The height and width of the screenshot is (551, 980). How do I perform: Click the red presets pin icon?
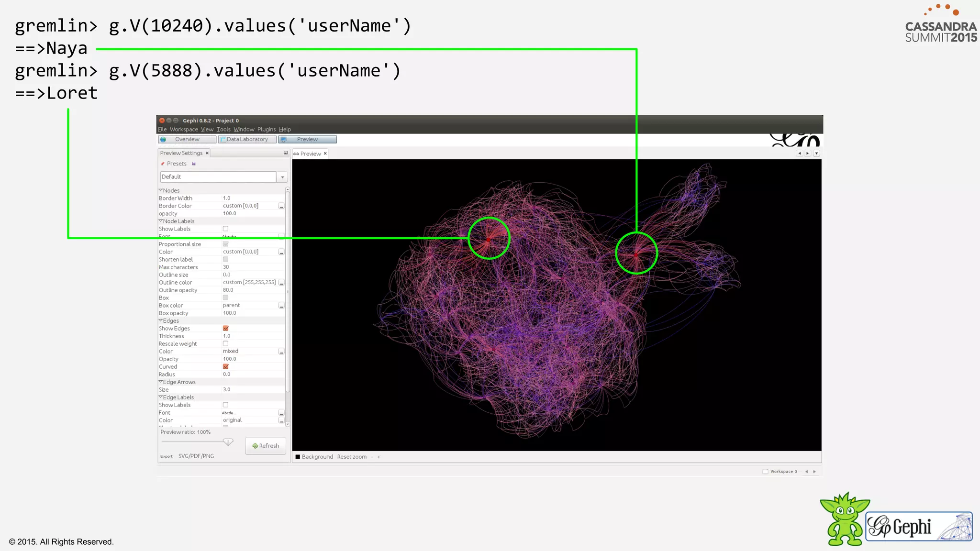point(163,164)
